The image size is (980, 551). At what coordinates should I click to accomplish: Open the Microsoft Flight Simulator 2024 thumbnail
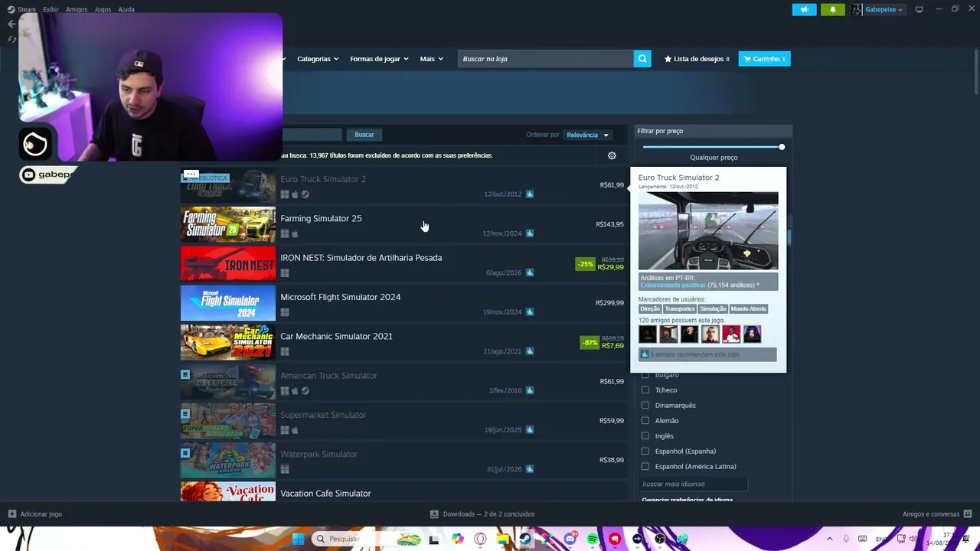228,303
